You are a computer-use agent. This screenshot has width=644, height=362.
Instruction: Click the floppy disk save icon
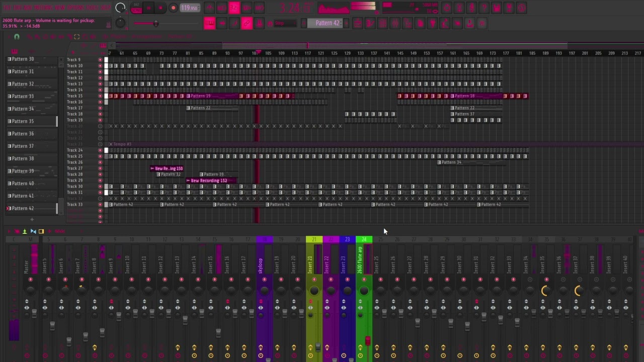497,8
